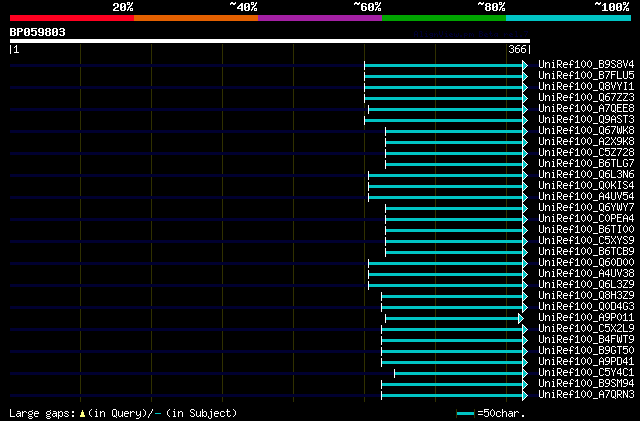Click the alignment bar for UniRef100_Q6L3N6
The height and width of the screenshot is (421, 640).
446,176
